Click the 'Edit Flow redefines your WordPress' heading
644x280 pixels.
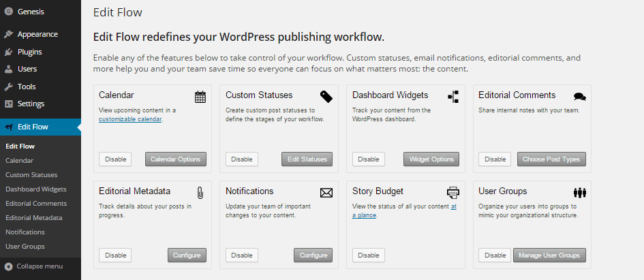pyautogui.click(x=239, y=37)
